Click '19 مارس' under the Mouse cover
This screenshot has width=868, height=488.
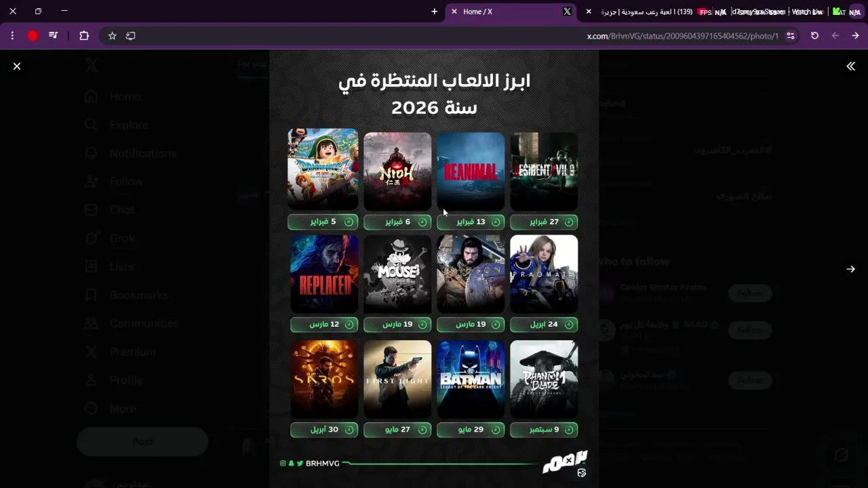click(397, 325)
